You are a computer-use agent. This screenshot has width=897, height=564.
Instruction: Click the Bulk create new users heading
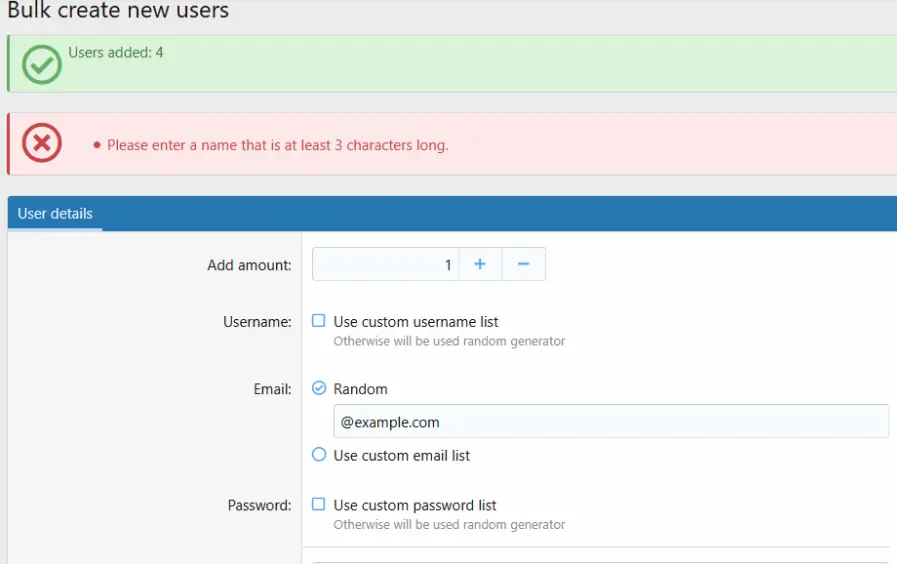[x=118, y=11]
